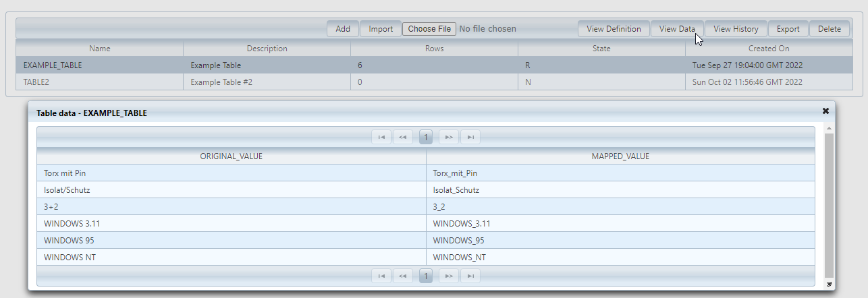Go to first page in bottom paginator
This screenshot has width=868, height=298.
click(x=381, y=276)
